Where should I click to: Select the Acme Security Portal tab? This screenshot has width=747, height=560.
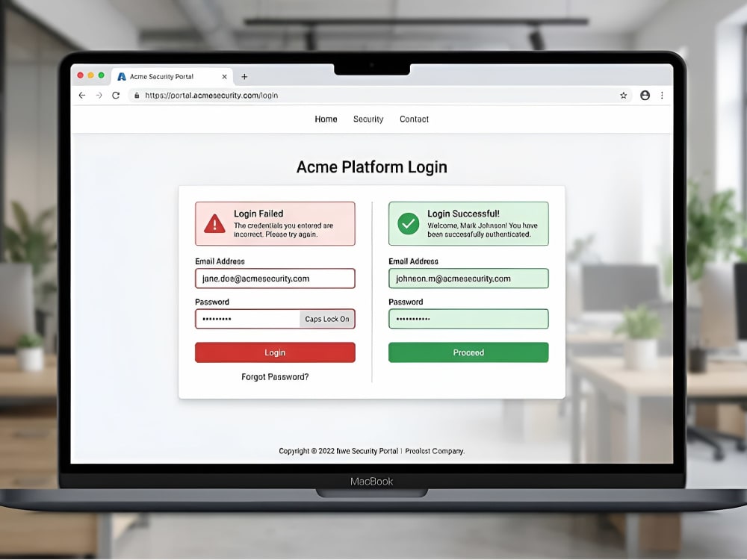[172, 77]
